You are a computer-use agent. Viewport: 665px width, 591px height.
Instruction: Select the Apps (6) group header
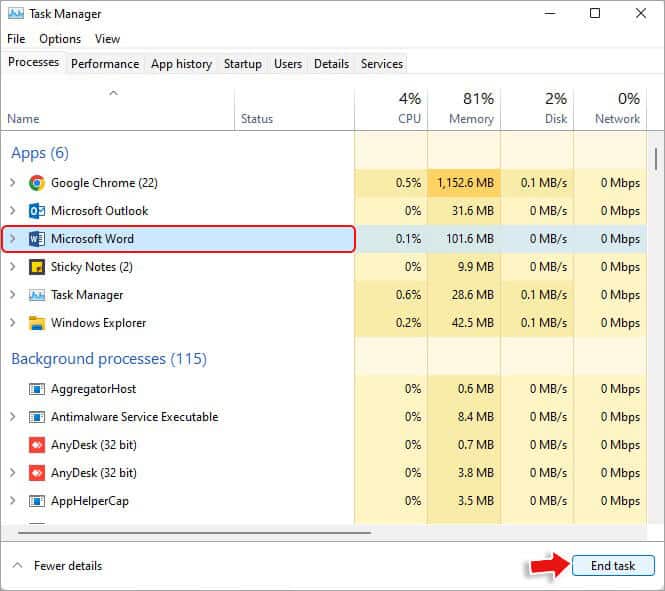click(x=40, y=153)
